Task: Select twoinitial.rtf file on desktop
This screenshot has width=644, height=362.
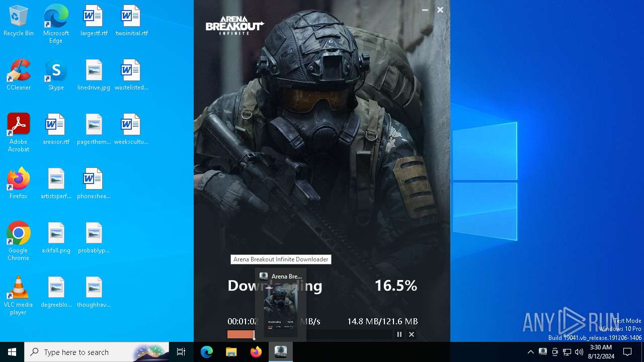Action: tap(131, 21)
